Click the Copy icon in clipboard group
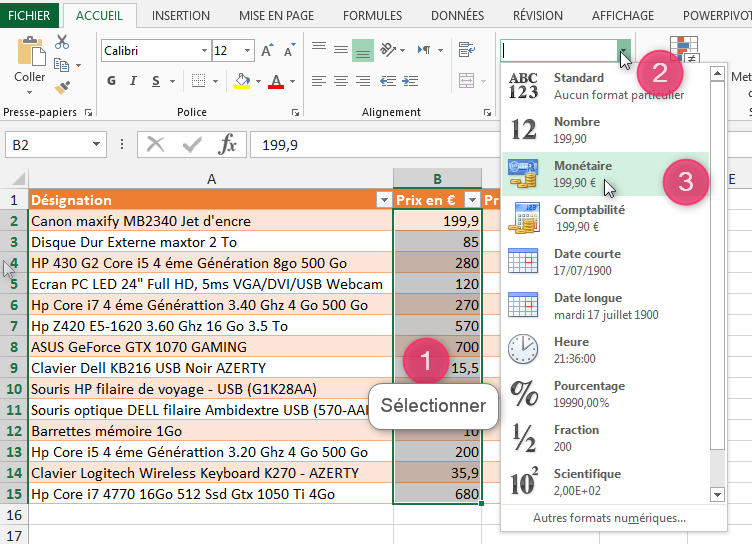Image resolution: width=752 pixels, height=544 pixels. click(x=61, y=64)
